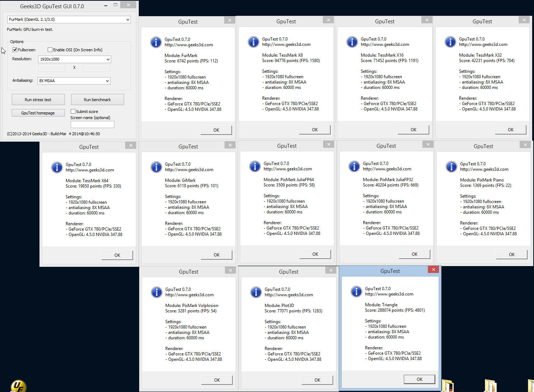
Task: Click the Geeks3D GpuTest GUI 0.7.0 title bar
Action: pyautogui.click(x=52, y=6)
